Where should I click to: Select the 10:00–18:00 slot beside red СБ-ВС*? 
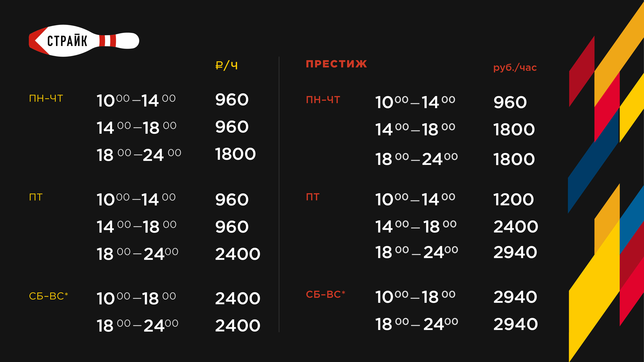click(x=415, y=297)
